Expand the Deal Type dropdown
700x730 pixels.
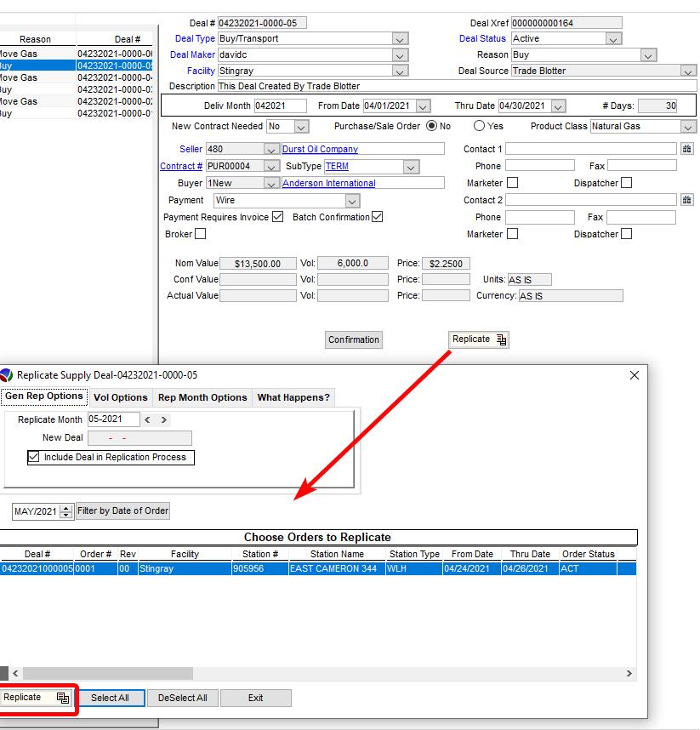[400, 38]
